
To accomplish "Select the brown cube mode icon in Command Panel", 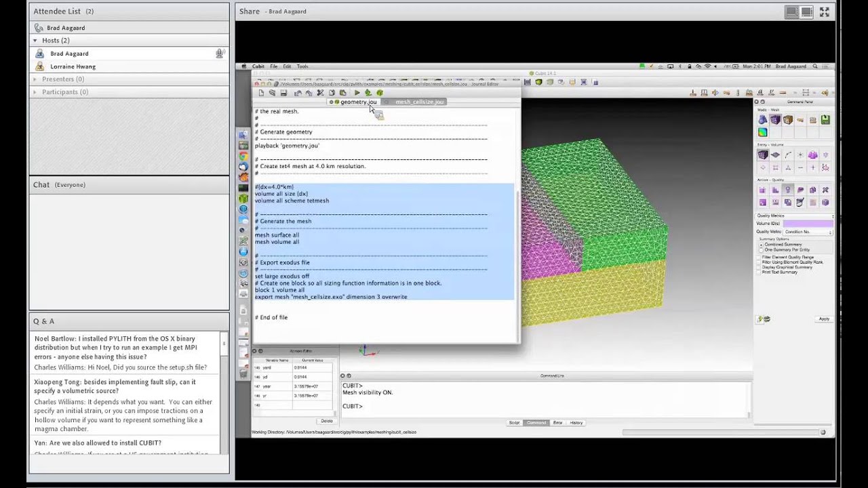I will 787,120.
